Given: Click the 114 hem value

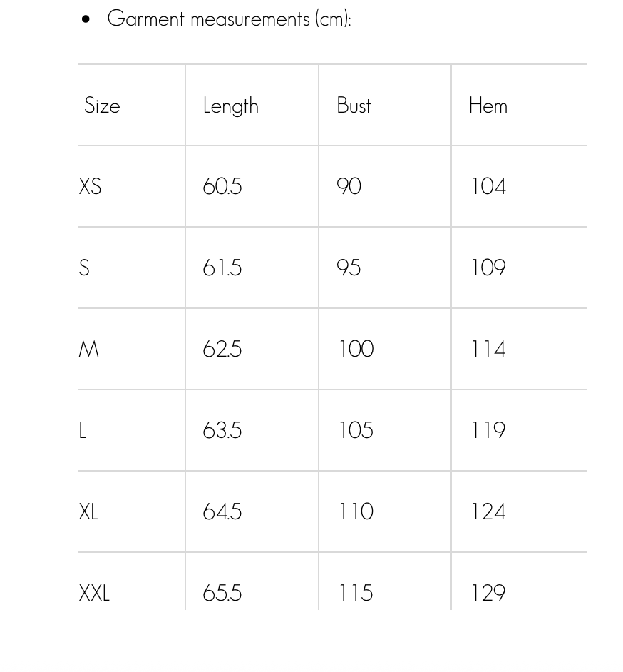Looking at the screenshot, I should (x=488, y=350).
